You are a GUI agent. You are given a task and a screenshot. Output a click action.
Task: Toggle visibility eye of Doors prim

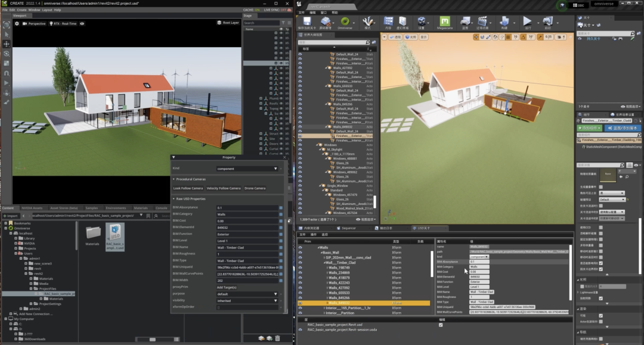tap(281, 144)
